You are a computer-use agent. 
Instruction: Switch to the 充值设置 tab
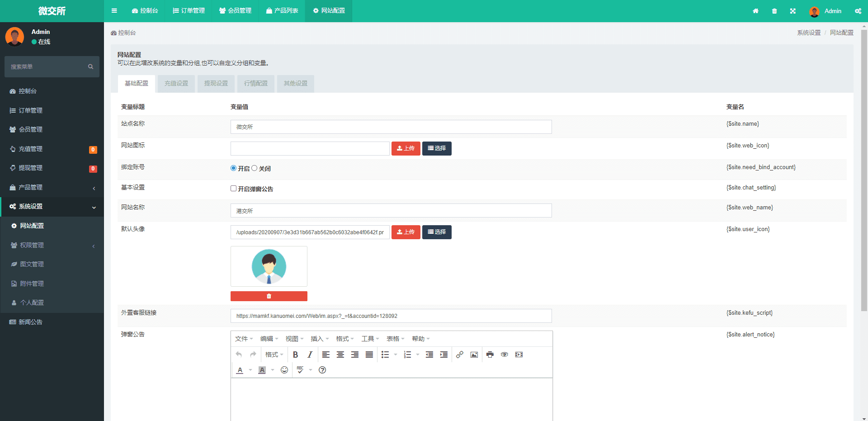tap(176, 84)
